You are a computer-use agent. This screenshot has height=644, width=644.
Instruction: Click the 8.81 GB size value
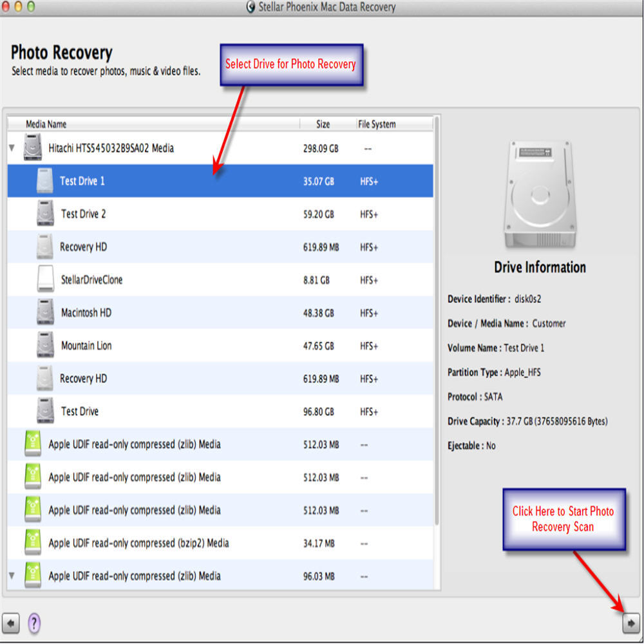point(316,280)
